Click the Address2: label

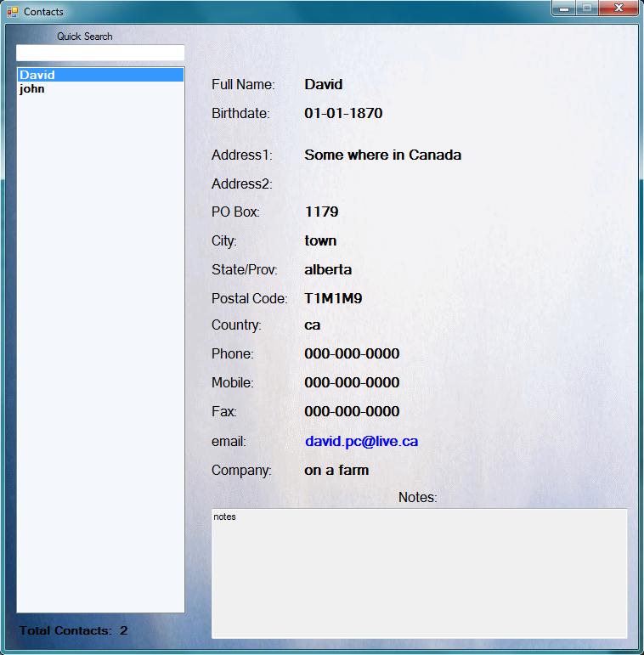point(242,184)
